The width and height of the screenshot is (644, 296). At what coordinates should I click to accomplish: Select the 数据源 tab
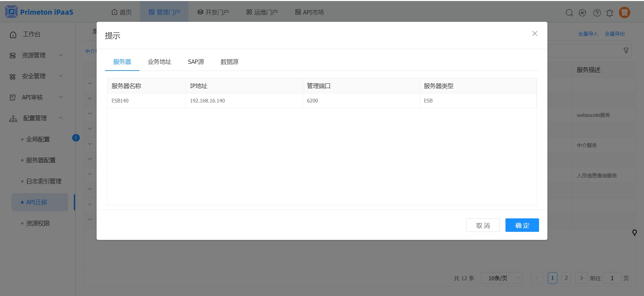tap(229, 62)
